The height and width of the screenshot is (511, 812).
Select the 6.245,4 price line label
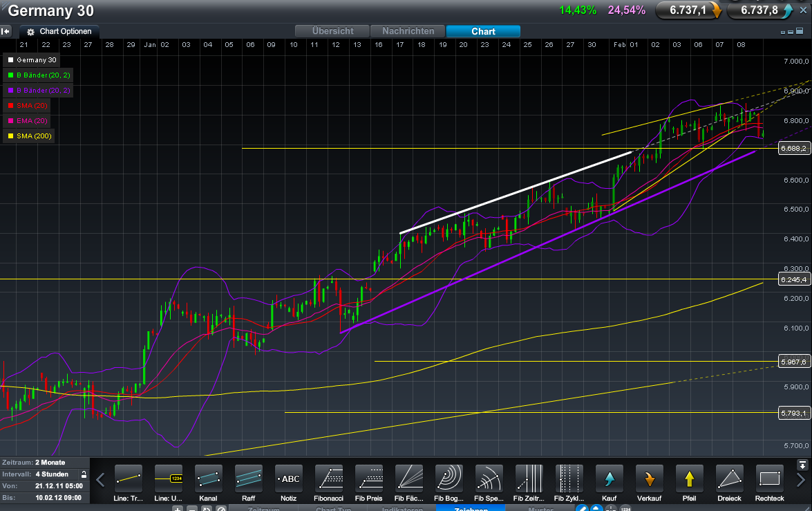793,279
